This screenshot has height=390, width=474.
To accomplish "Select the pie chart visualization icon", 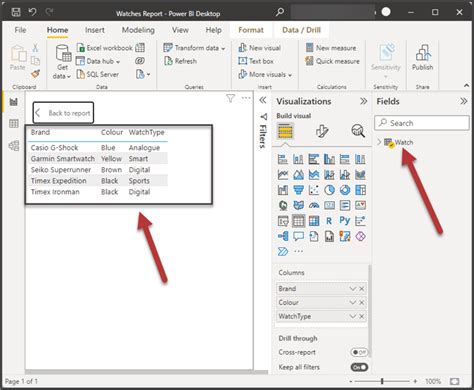I will click(329, 190).
